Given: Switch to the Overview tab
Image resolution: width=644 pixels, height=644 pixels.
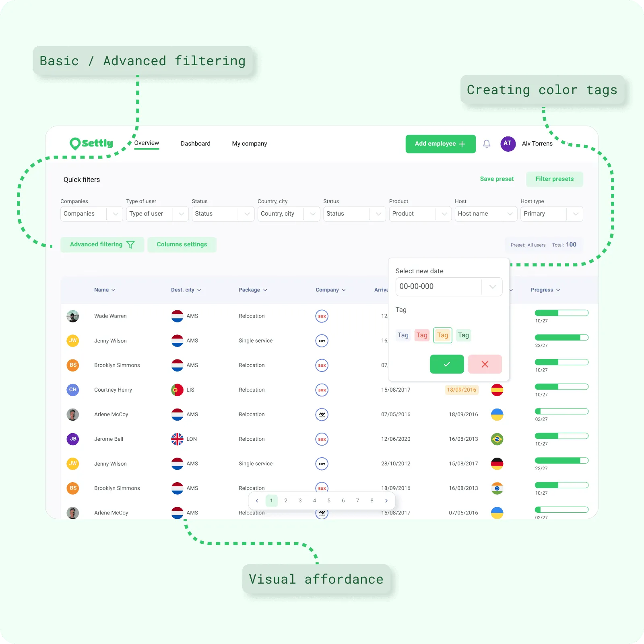Looking at the screenshot, I should pyautogui.click(x=147, y=143).
